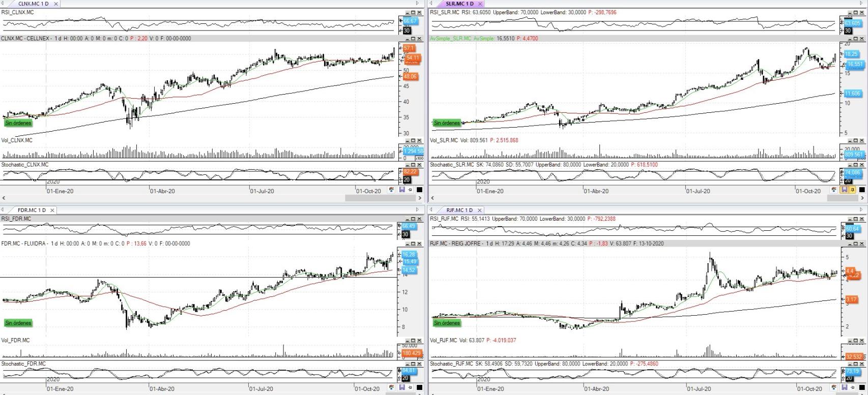Maximize the RSI_SLR.MC sub-panel
This screenshot has height=395, width=868.
pos(856,13)
